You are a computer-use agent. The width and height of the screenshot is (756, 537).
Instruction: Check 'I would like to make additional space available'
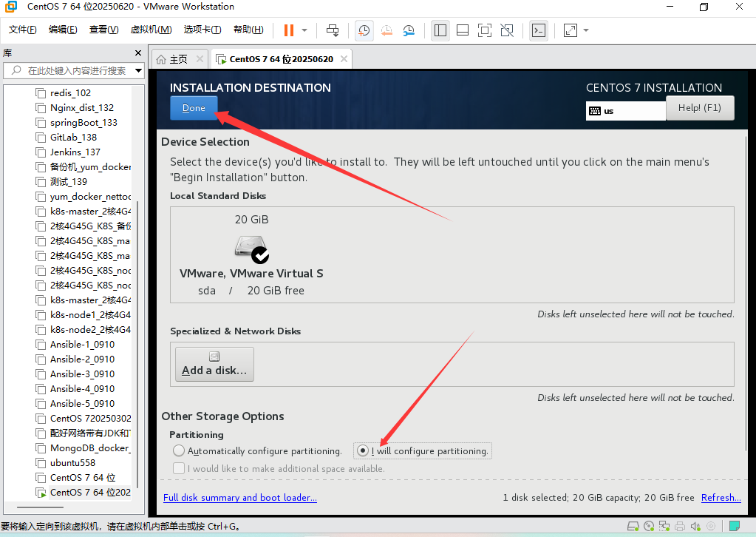178,467
